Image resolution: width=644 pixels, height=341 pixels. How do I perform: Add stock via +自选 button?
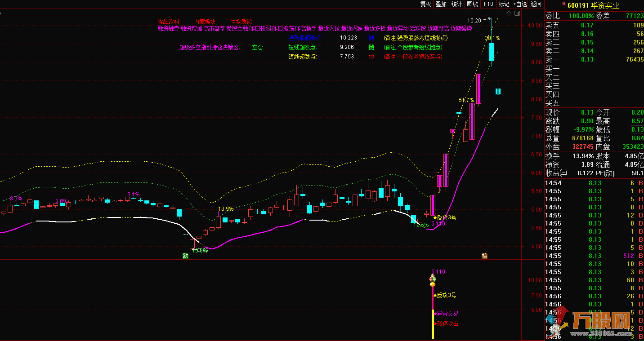click(x=519, y=4)
